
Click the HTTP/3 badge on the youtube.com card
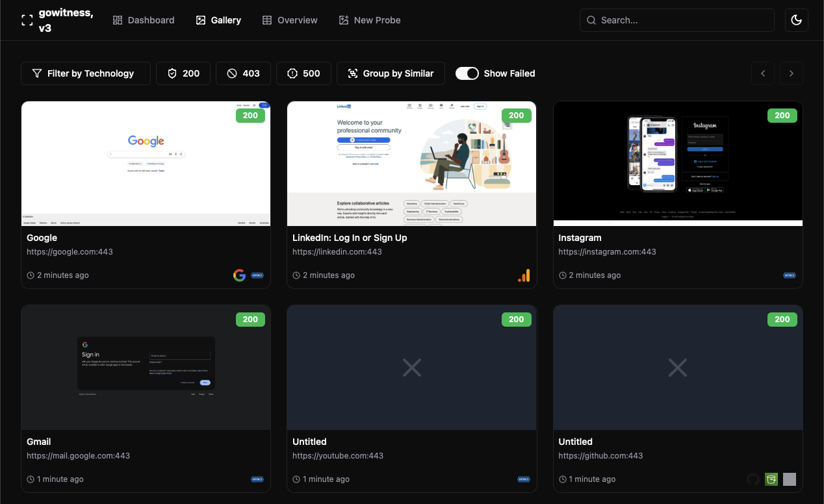[x=524, y=479]
